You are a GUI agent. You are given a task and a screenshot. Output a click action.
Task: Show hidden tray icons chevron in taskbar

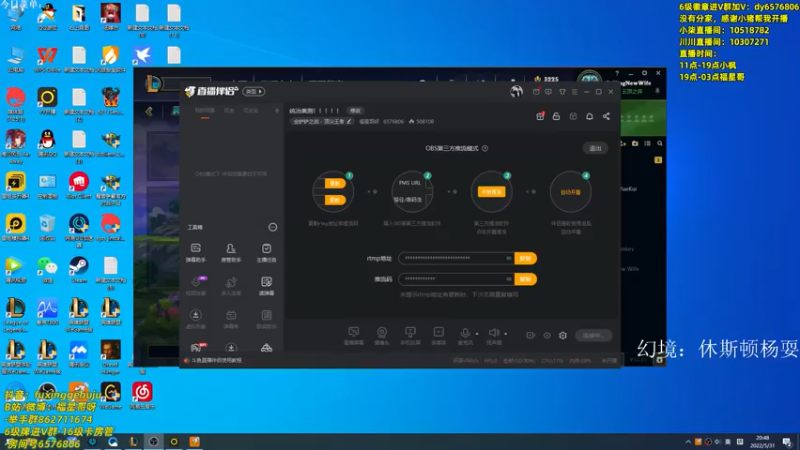point(687,442)
